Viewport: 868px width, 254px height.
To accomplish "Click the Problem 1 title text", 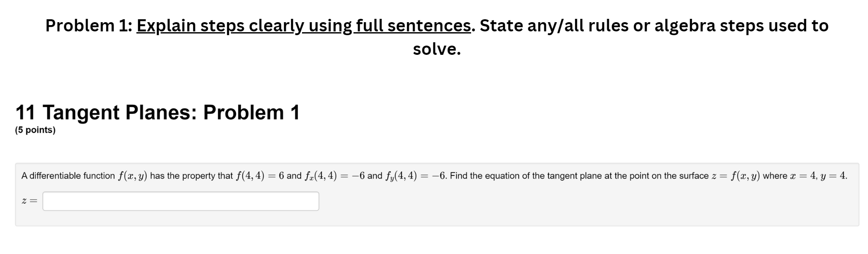I will click(88, 26).
